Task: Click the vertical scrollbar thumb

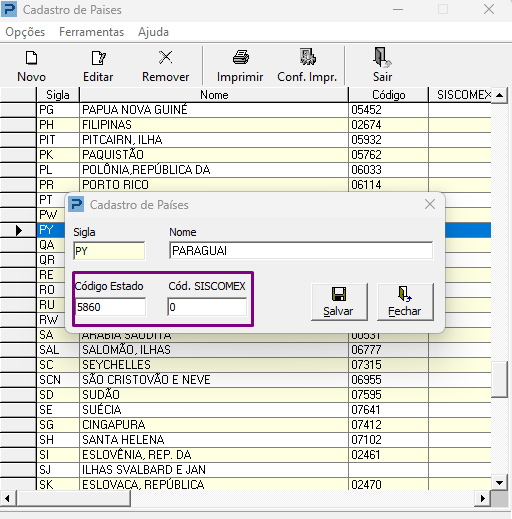Action: (x=499, y=379)
